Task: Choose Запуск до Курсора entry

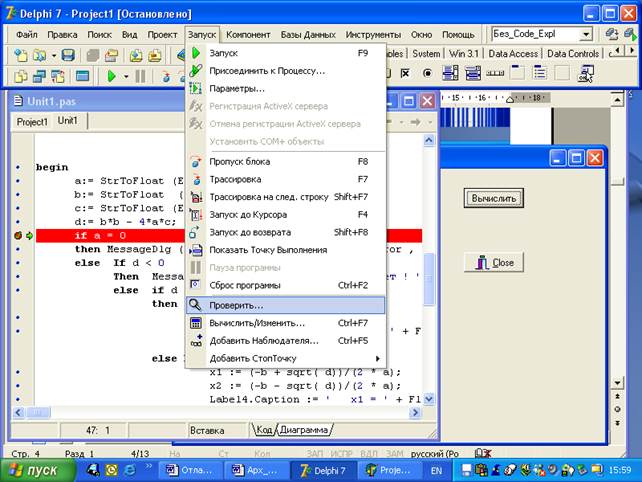Action: pos(285,214)
